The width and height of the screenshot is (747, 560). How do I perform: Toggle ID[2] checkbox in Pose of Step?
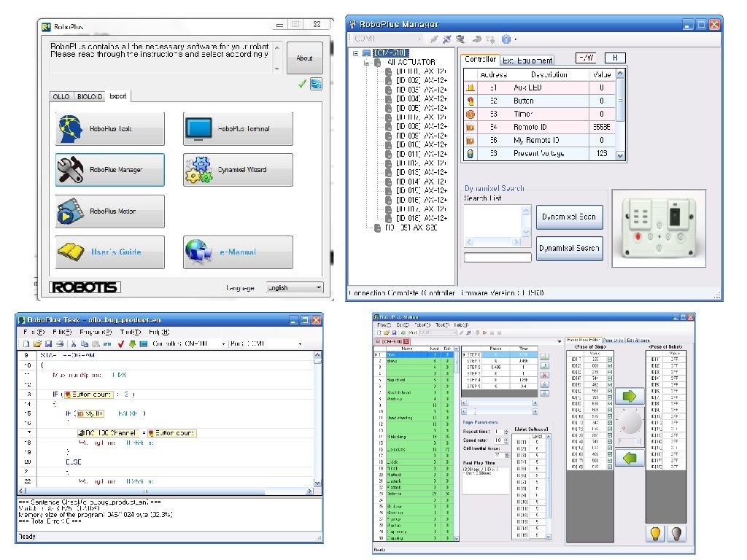[610, 366]
